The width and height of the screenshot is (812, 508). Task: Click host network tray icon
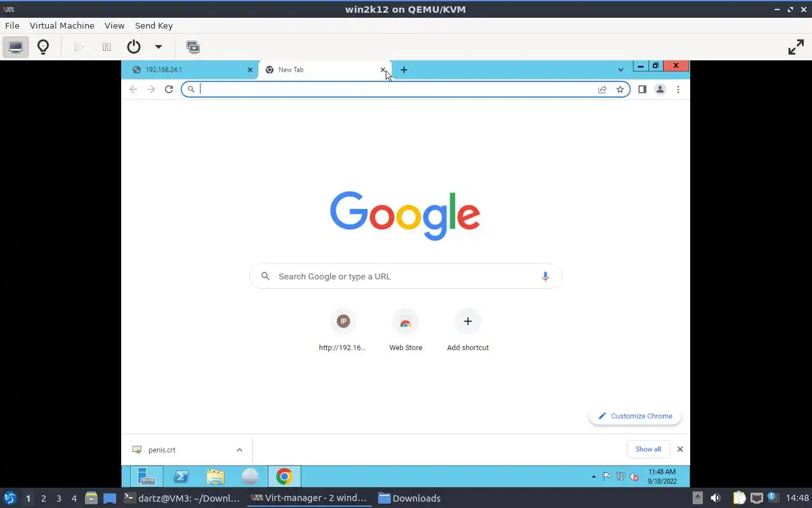click(756, 498)
